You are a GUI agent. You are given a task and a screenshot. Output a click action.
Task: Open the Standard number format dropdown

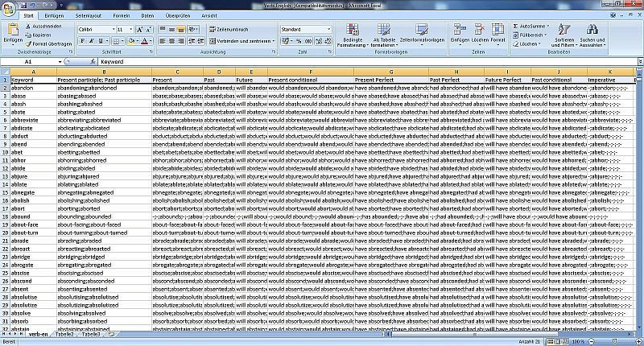click(328, 30)
